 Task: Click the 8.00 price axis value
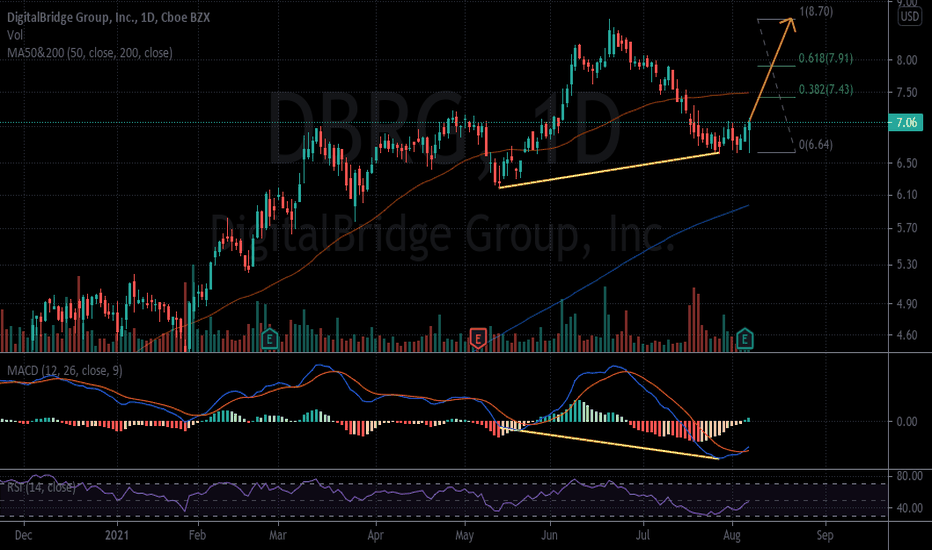click(x=906, y=60)
